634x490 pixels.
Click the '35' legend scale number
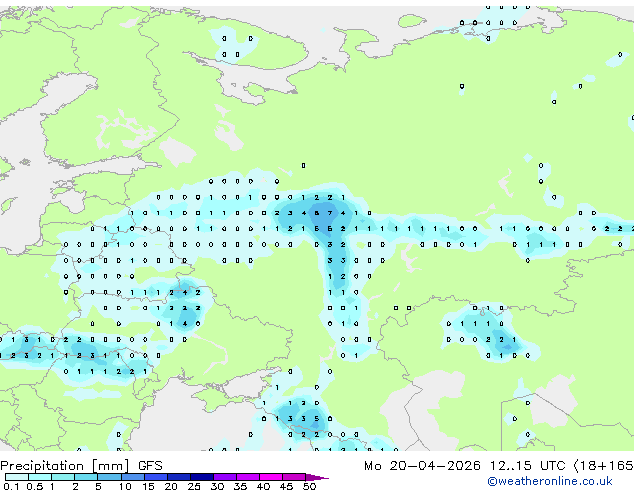pyautogui.click(x=240, y=486)
